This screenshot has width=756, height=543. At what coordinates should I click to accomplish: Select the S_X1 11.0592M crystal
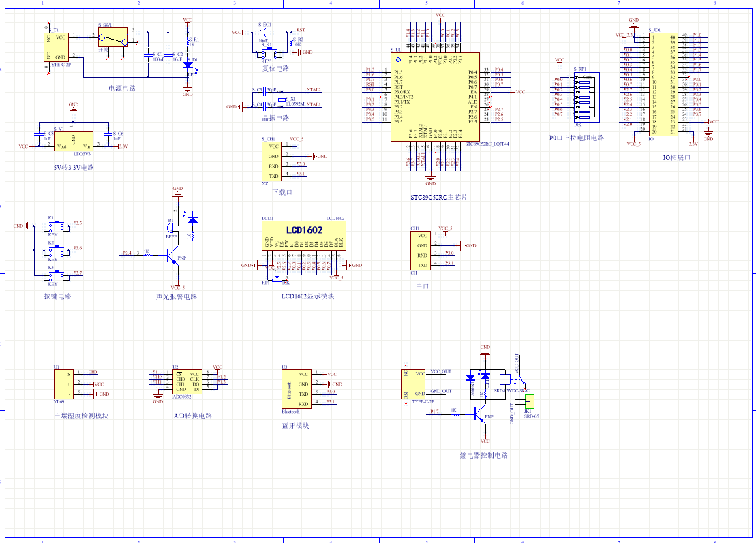(282, 99)
